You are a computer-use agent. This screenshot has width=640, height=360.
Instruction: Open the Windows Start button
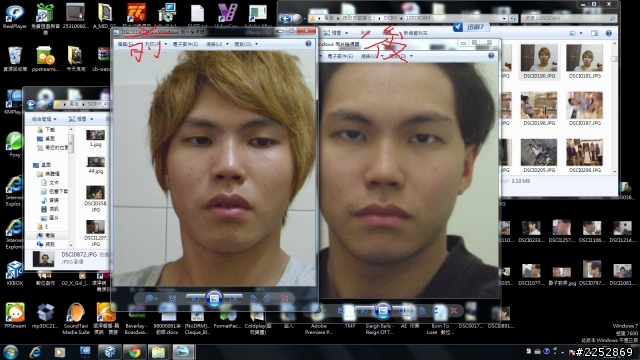pyautogui.click(x=11, y=352)
